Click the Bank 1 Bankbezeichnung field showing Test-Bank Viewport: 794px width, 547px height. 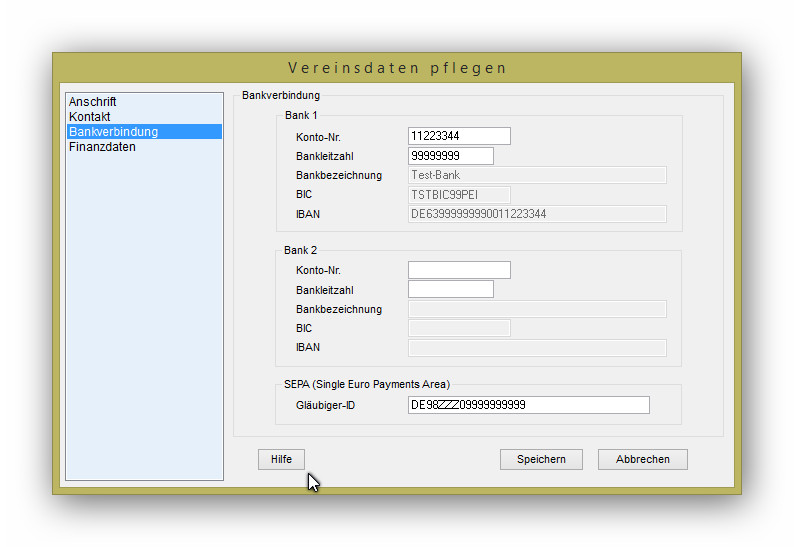[537, 175]
